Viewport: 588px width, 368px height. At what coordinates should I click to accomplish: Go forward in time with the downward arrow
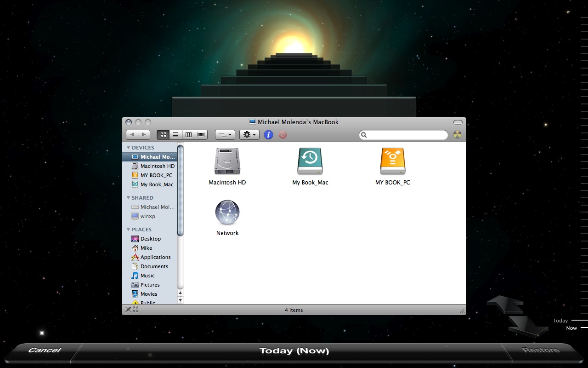click(529, 326)
